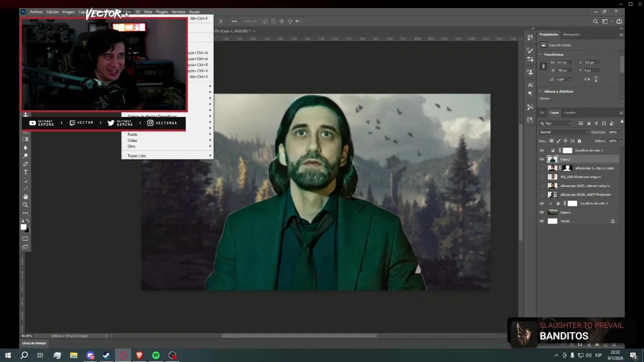644x362 pixels.
Task: Hide the Equilibrio de color 2 layer
Action: coord(542,204)
